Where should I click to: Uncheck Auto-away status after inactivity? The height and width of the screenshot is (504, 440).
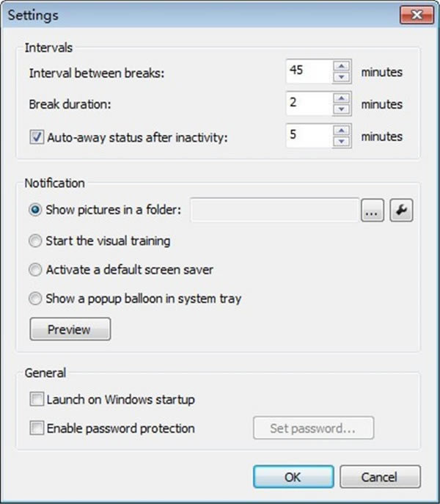click(37, 136)
